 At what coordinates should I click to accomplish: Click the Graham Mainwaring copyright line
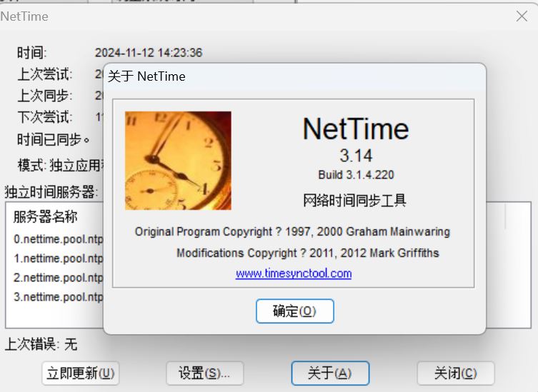coord(292,232)
